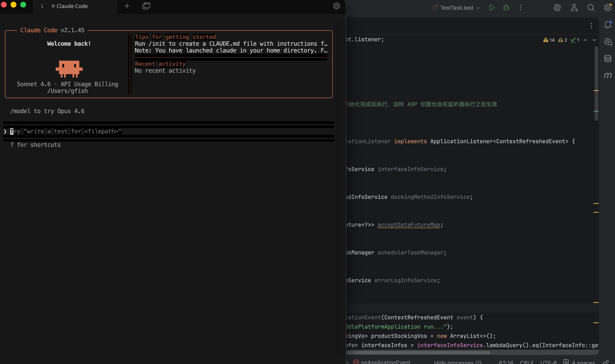The width and height of the screenshot is (615, 364).
Task: Click the green Debug bug icon
Action: tap(506, 8)
